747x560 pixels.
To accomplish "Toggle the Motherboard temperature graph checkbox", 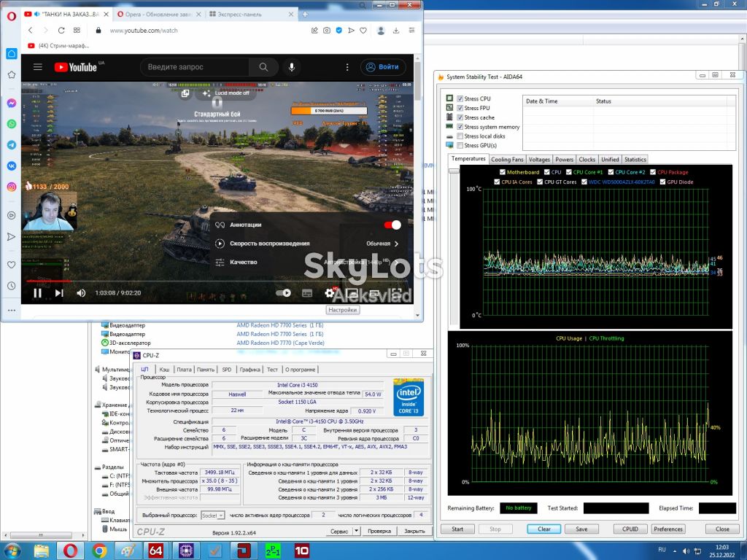I will point(502,172).
